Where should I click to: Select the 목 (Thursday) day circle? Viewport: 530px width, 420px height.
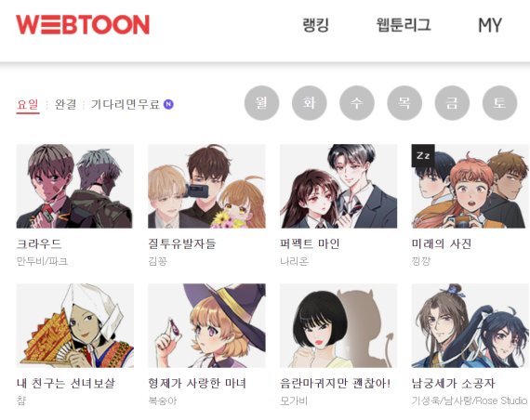click(x=404, y=103)
